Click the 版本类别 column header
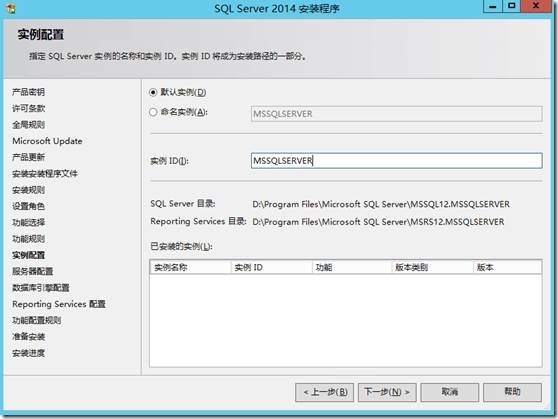The width and height of the screenshot is (558, 419). [433, 267]
